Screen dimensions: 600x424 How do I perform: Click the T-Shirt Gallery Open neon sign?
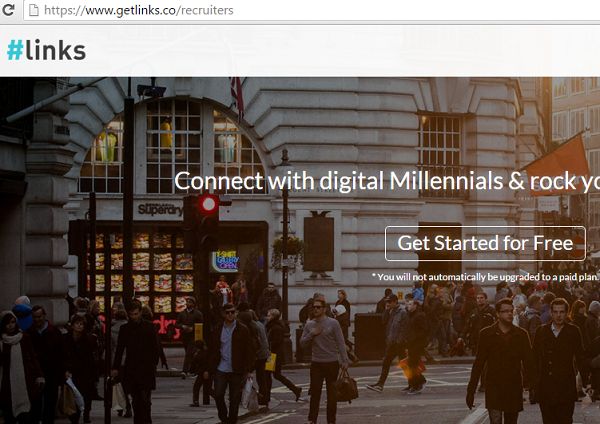coord(227,261)
